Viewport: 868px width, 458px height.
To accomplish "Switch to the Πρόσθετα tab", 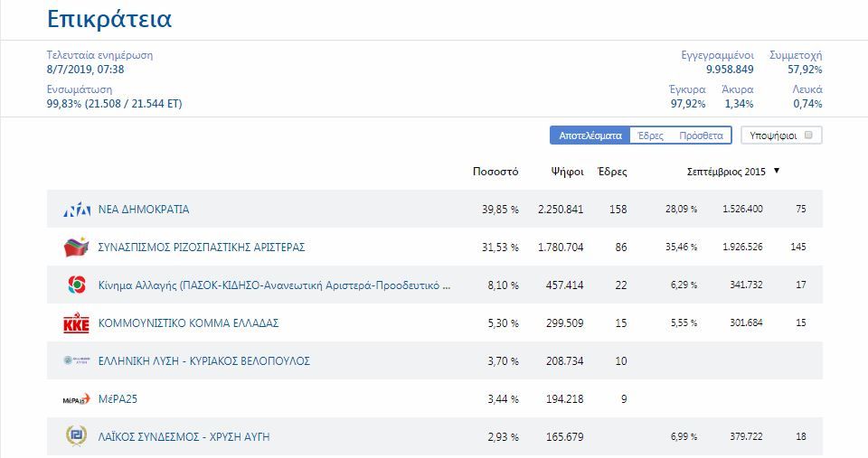I will pos(701,136).
